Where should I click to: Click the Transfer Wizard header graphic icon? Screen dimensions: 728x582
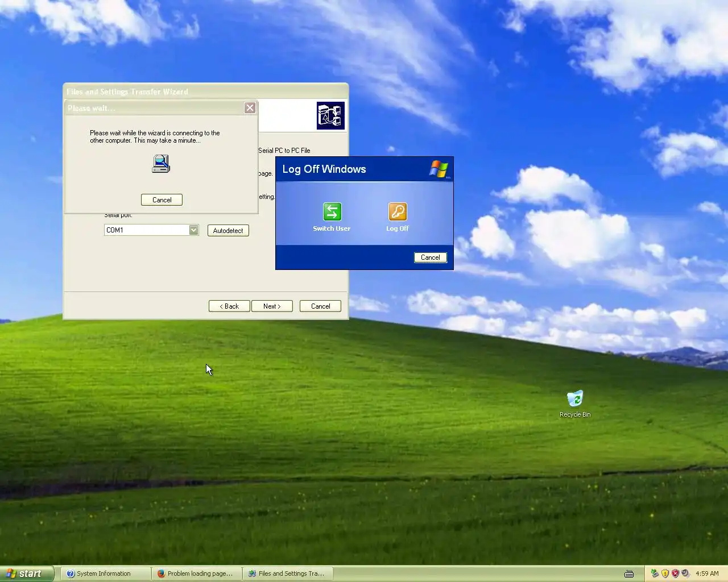[x=330, y=116]
